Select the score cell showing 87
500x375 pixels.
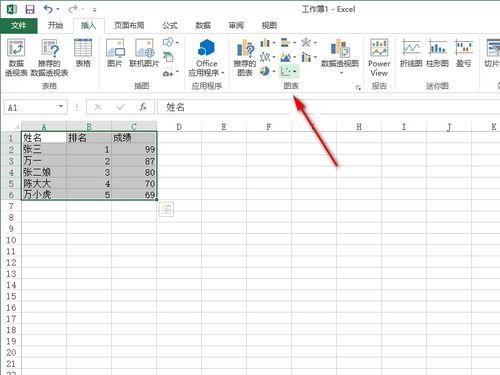[x=134, y=161]
